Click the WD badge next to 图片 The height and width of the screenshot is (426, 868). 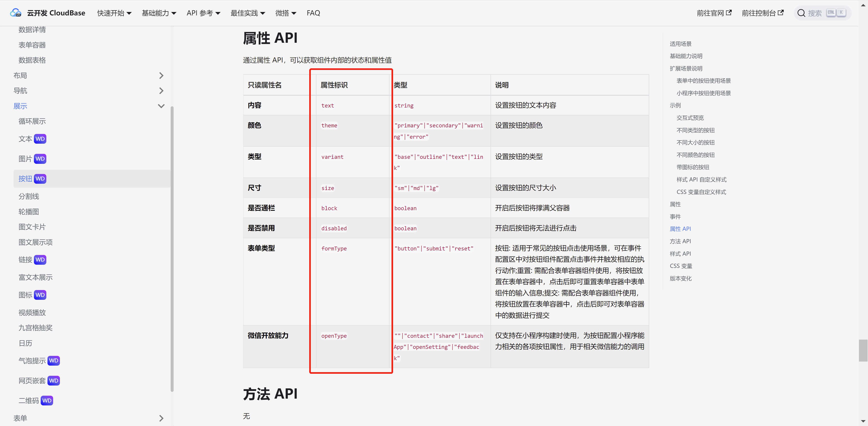point(40,159)
